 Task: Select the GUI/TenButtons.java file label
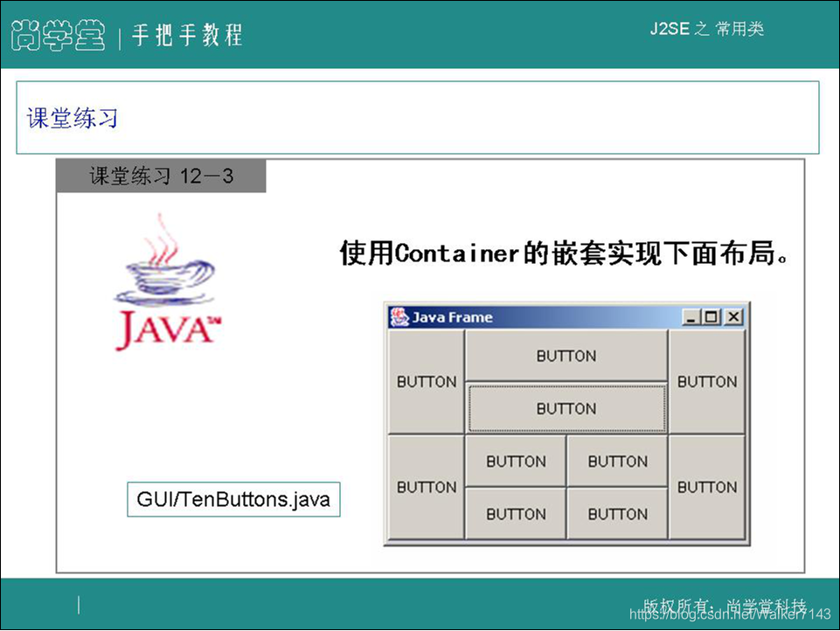click(x=233, y=499)
